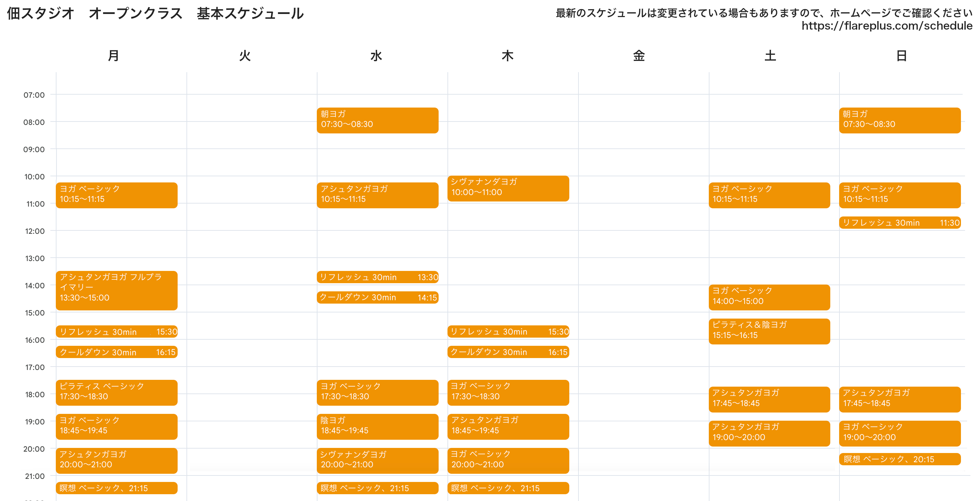The height and width of the screenshot is (501, 980).
Task: Click Wednesday シヴァナンダヨガ 20:00 class
Action: click(x=377, y=460)
